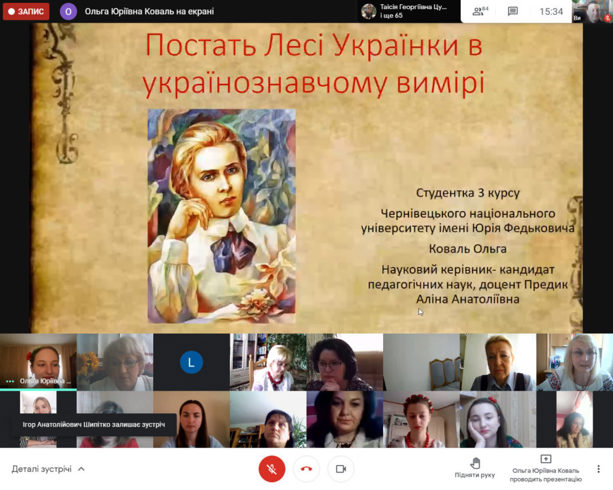This screenshot has height=490, width=613.
Task: Select tile showing empty chairs
Action: tap(421, 362)
